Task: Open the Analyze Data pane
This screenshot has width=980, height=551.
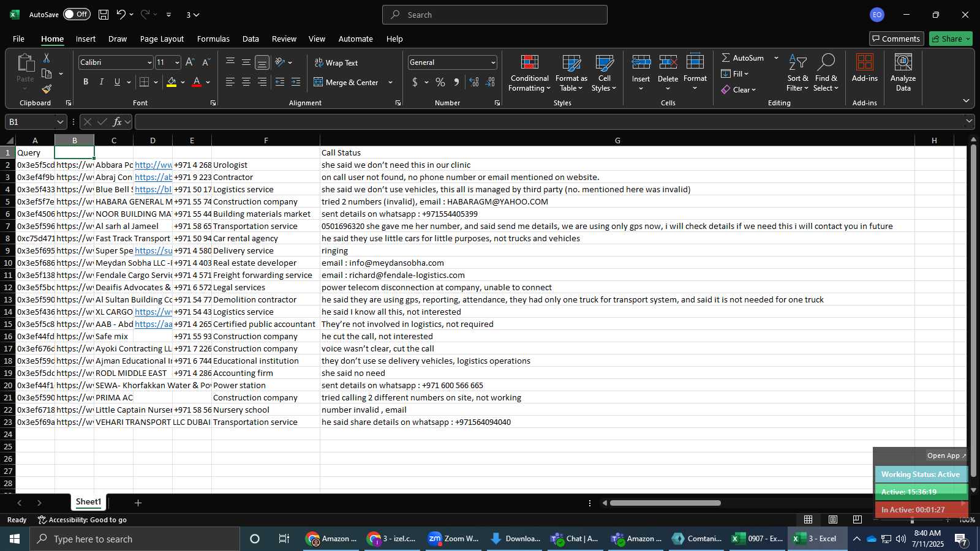Action: (x=903, y=72)
